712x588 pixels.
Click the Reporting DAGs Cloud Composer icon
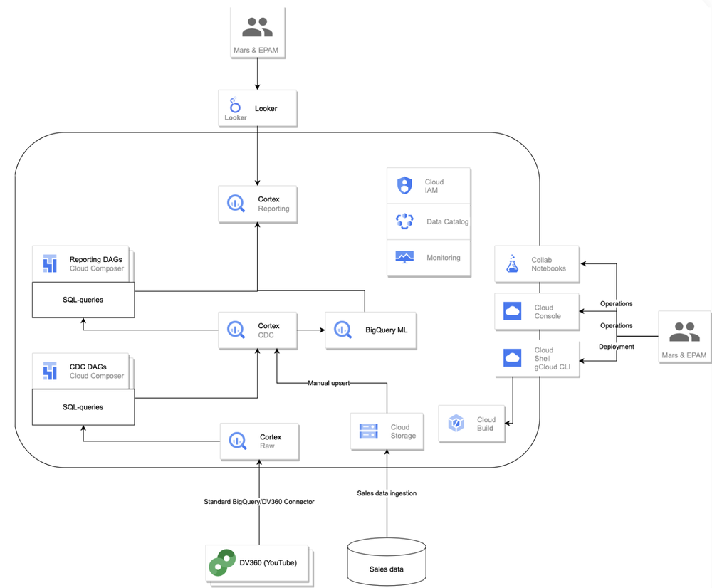click(x=50, y=263)
